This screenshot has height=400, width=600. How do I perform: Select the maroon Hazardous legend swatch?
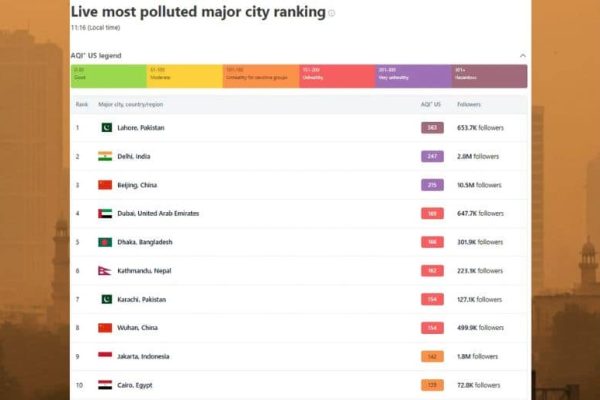click(x=489, y=76)
